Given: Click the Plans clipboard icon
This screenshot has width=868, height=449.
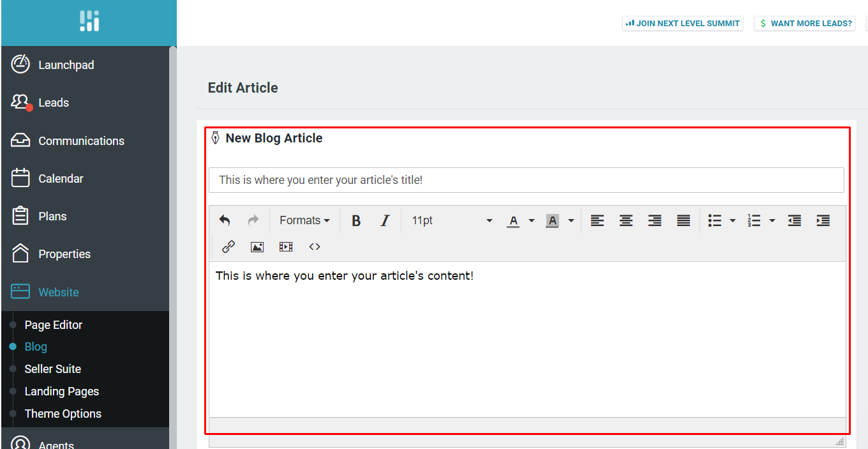Looking at the screenshot, I should (20, 216).
